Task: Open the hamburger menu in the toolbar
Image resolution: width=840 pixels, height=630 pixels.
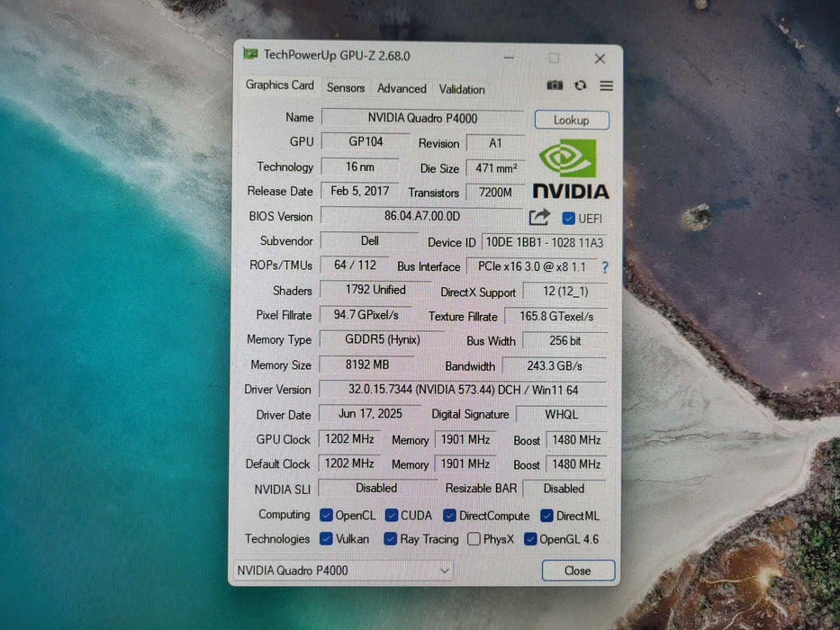Action: tap(606, 85)
